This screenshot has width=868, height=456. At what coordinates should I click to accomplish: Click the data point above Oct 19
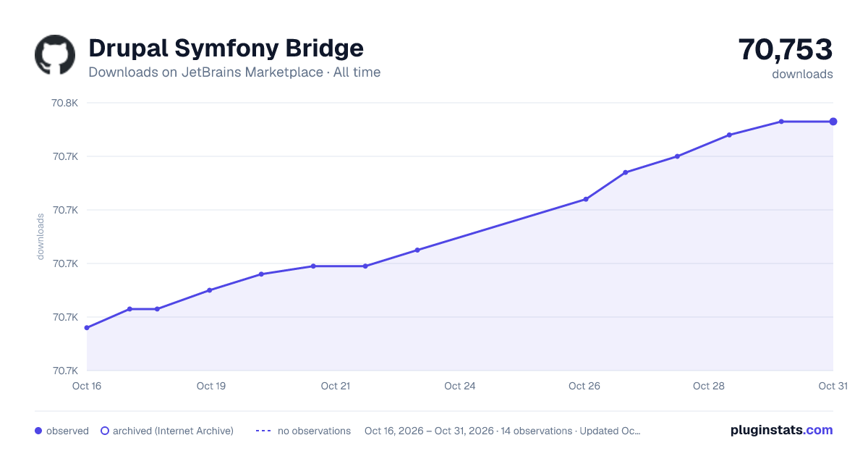(210, 290)
